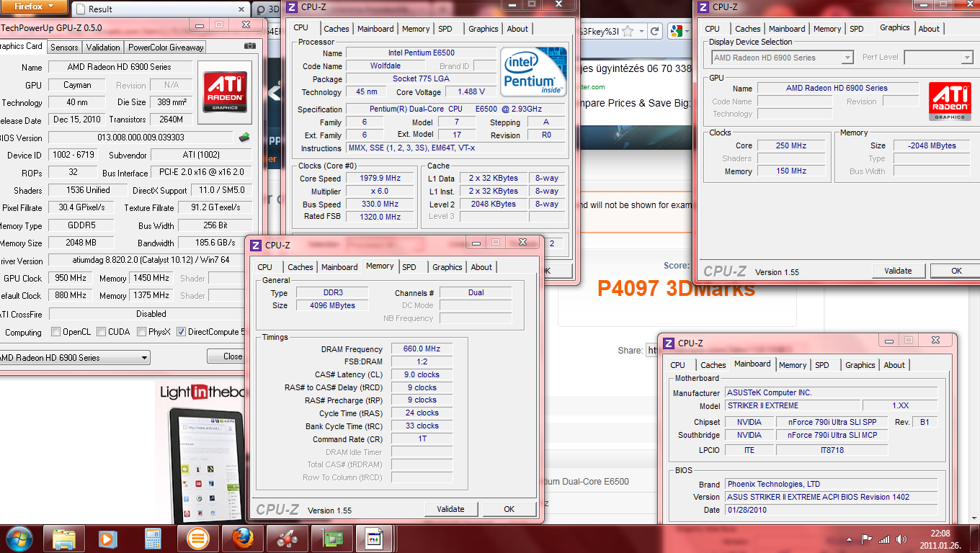Click the bookmark star in Firefox address bar
This screenshot has height=553, width=980.
(x=628, y=31)
